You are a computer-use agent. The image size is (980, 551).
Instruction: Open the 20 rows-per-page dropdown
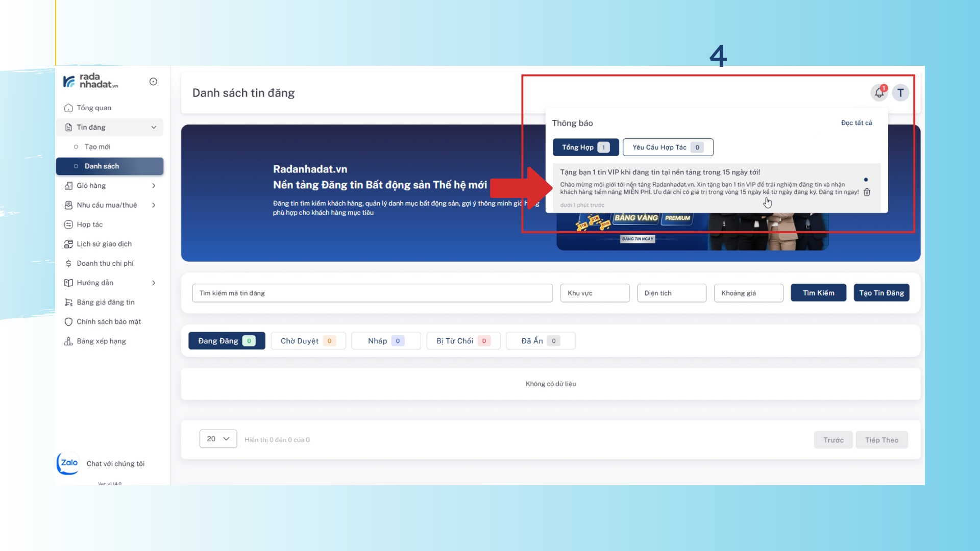218,439
